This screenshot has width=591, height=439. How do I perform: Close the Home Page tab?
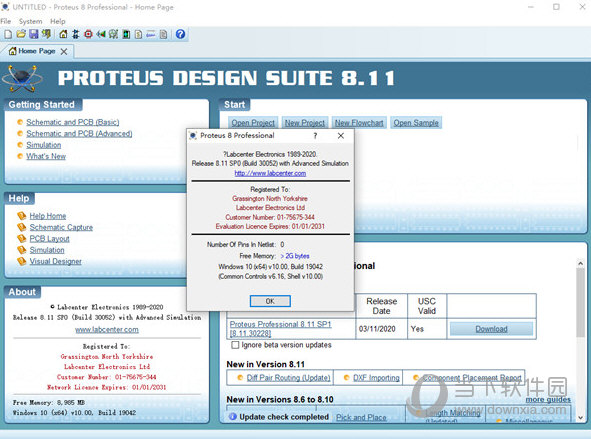[x=64, y=52]
